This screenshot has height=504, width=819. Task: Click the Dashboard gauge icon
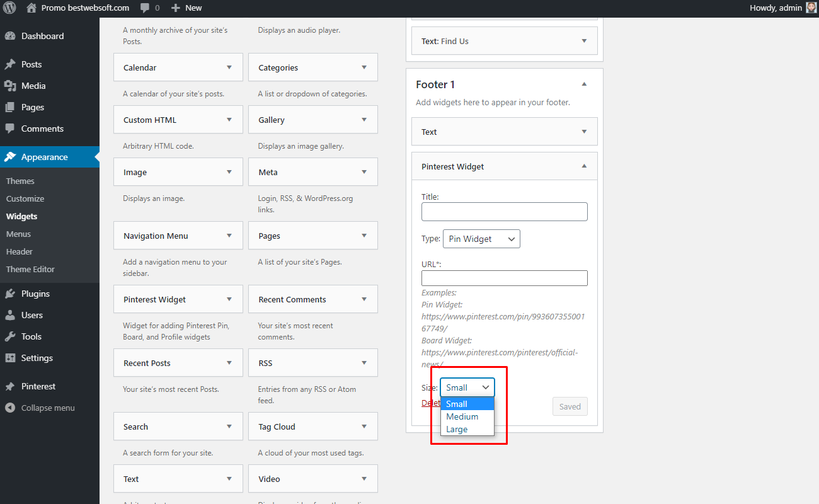coord(10,36)
